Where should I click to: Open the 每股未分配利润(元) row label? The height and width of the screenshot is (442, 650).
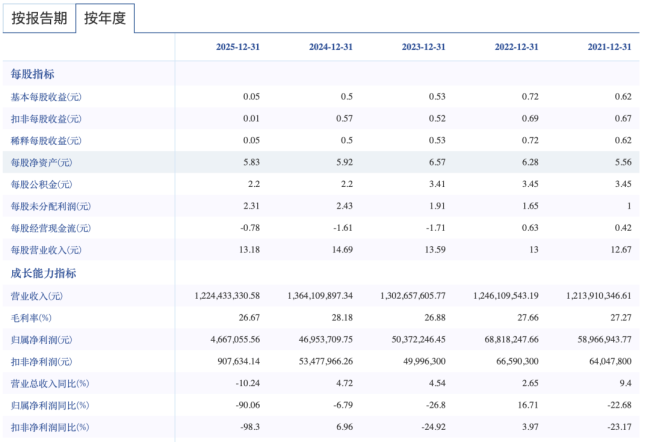[x=51, y=206]
